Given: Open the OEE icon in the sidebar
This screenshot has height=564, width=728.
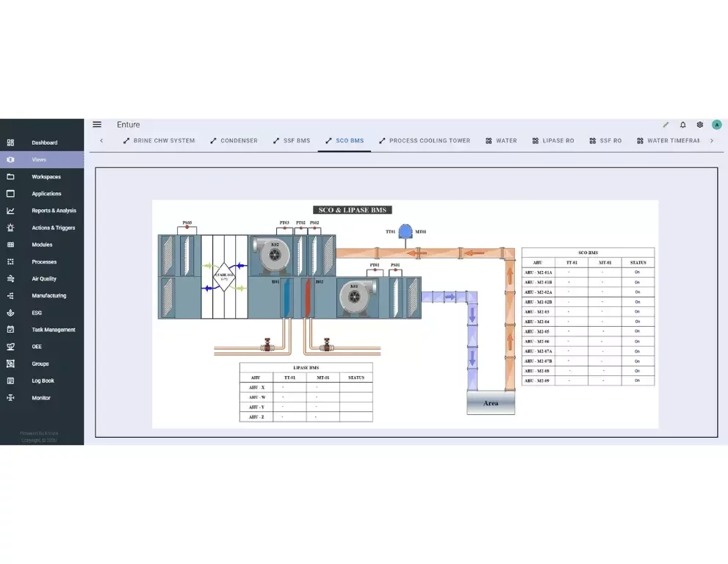Looking at the screenshot, I should pos(12,346).
